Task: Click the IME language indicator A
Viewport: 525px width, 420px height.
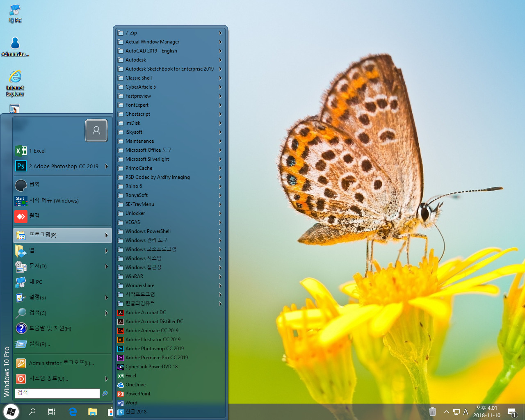Action: 466,412
